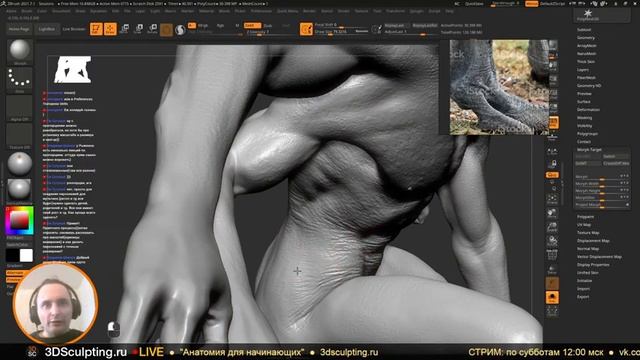Click ReplayLast button
Image resolution: width=640 pixels, height=360 pixels.
click(x=394, y=25)
